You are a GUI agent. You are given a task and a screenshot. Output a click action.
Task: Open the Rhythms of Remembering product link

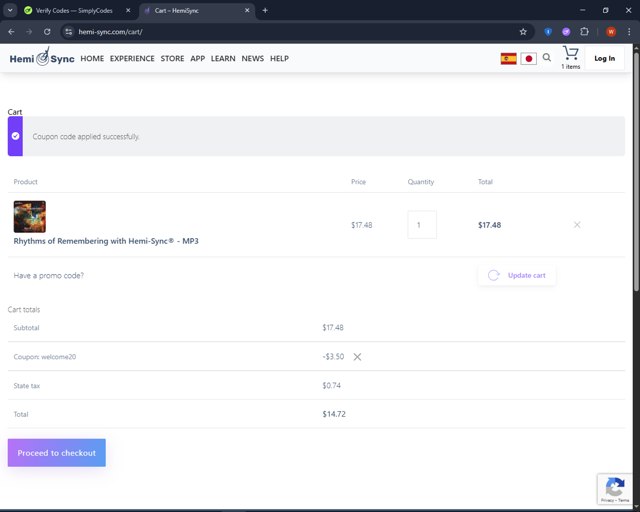pos(106,241)
